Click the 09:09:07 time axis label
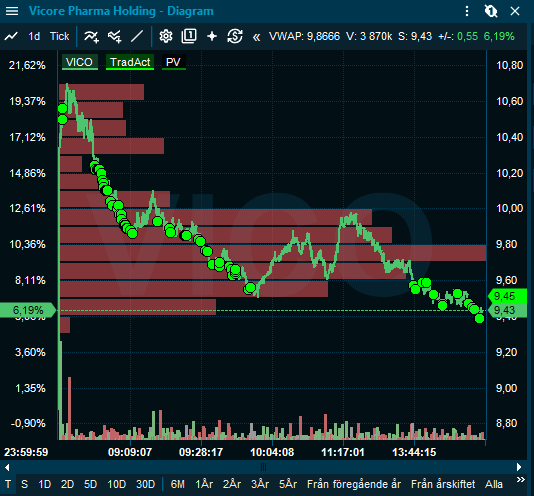 tap(130, 452)
